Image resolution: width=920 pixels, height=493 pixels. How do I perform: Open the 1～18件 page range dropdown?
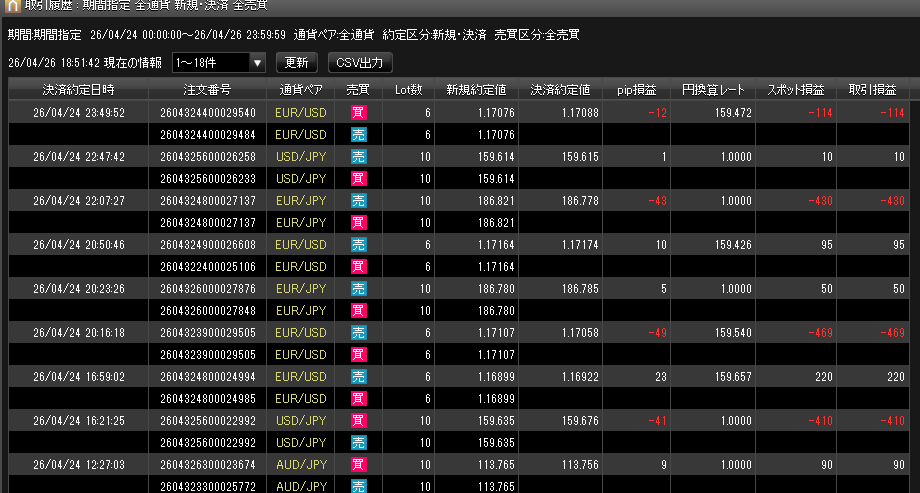218,63
